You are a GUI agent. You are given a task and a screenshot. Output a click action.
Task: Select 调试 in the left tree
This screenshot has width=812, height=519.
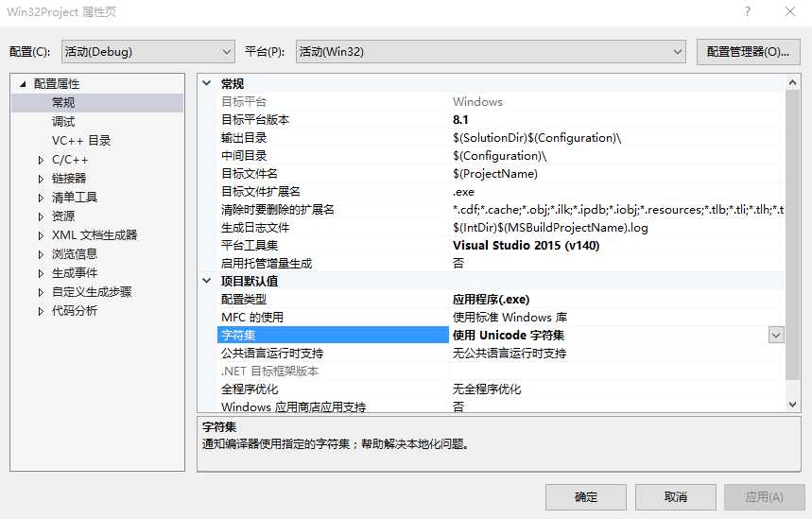tap(63, 122)
